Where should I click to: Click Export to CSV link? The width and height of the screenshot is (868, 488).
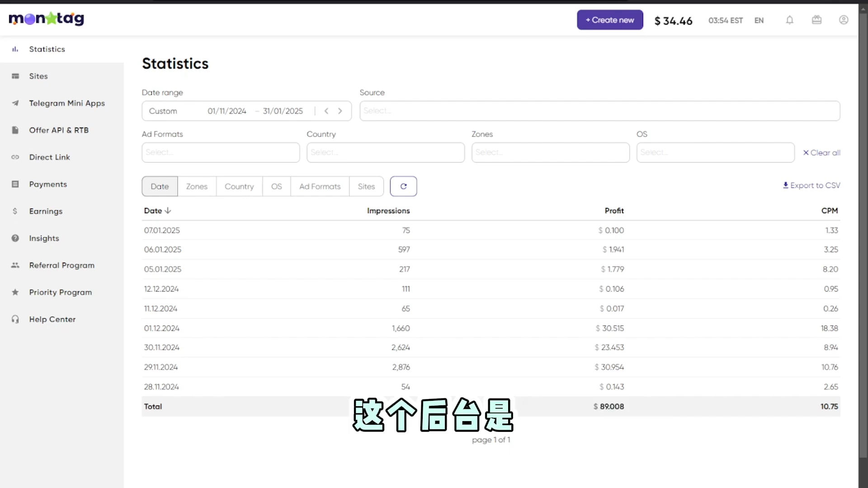pos(811,185)
